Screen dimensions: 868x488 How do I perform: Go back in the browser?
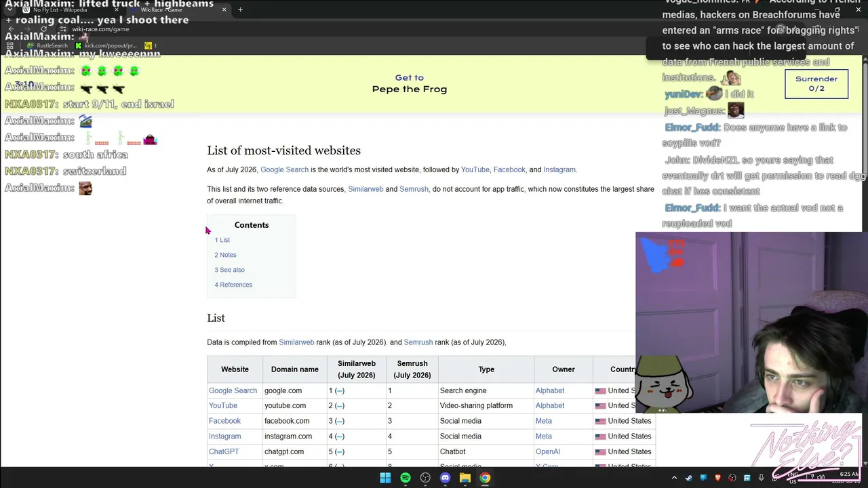pyautogui.click(x=11, y=29)
